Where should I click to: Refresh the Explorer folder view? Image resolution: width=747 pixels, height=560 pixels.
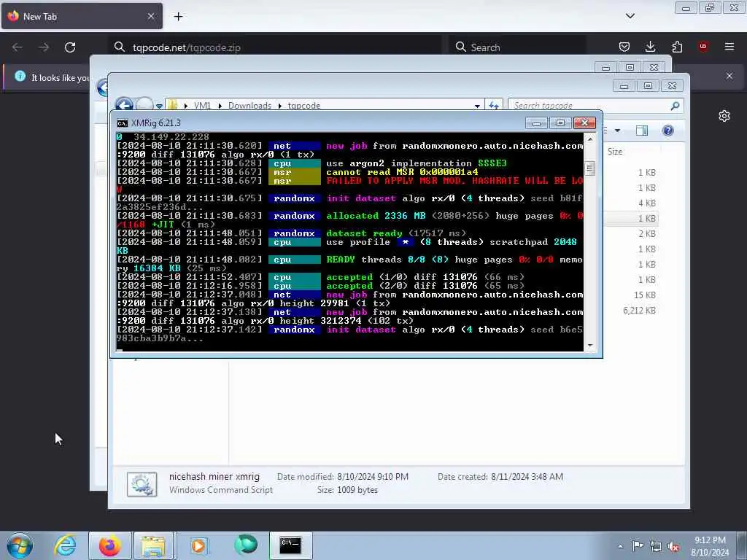coord(494,105)
